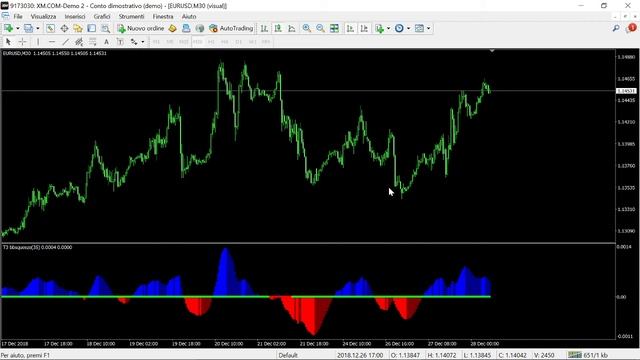640x360 pixels.
Task: Open the notifications icon with the red badge
Action: pyautogui.click(x=631, y=28)
